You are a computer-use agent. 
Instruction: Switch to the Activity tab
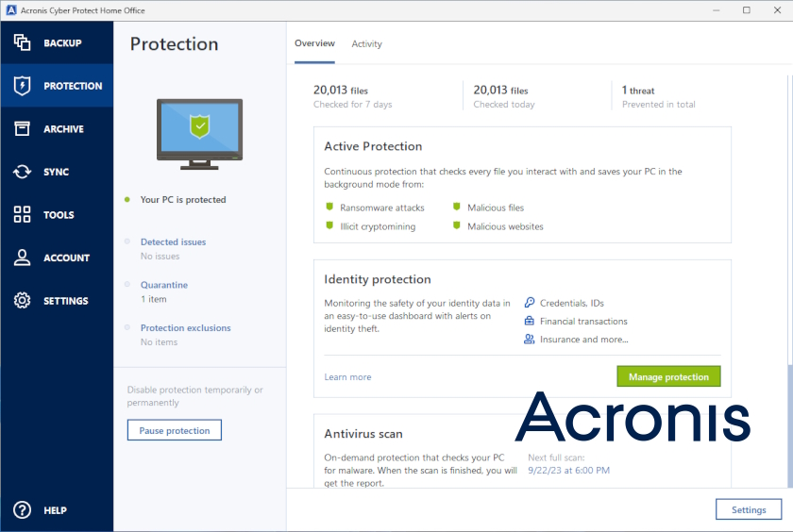[366, 44]
